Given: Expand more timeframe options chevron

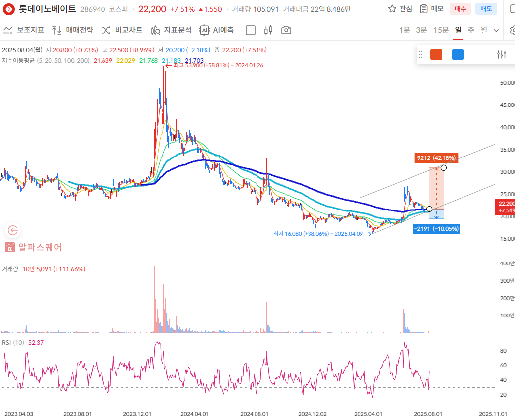Looking at the screenshot, I should (x=496, y=31).
